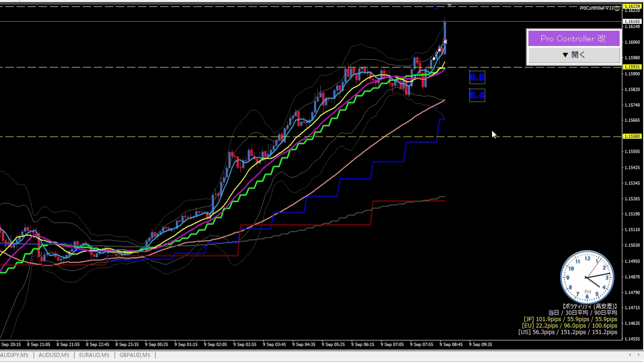Click the analog clock widget
644x362 pixels.
click(587, 277)
